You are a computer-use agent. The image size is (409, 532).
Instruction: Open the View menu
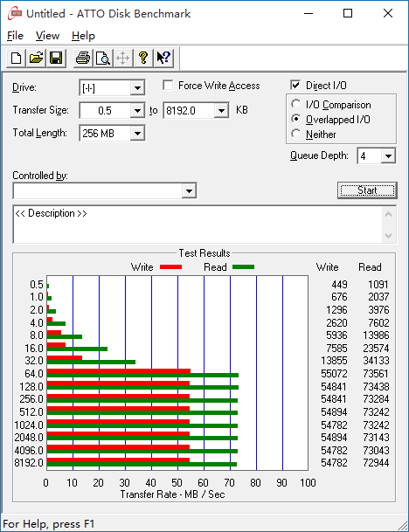pyautogui.click(x=47, y=36)
